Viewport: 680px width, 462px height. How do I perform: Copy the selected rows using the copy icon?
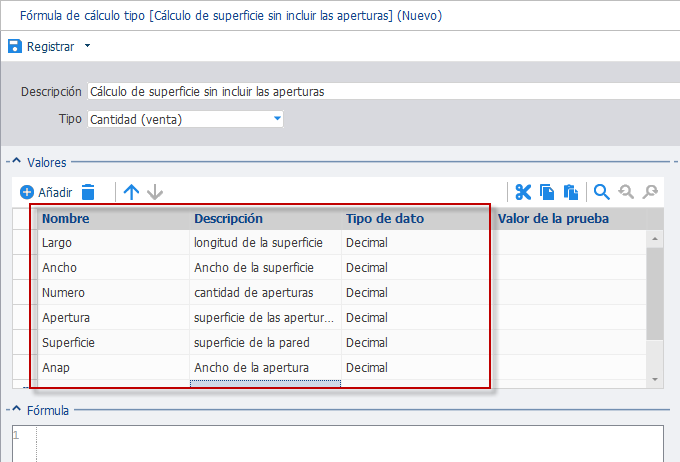coord(547,192)
